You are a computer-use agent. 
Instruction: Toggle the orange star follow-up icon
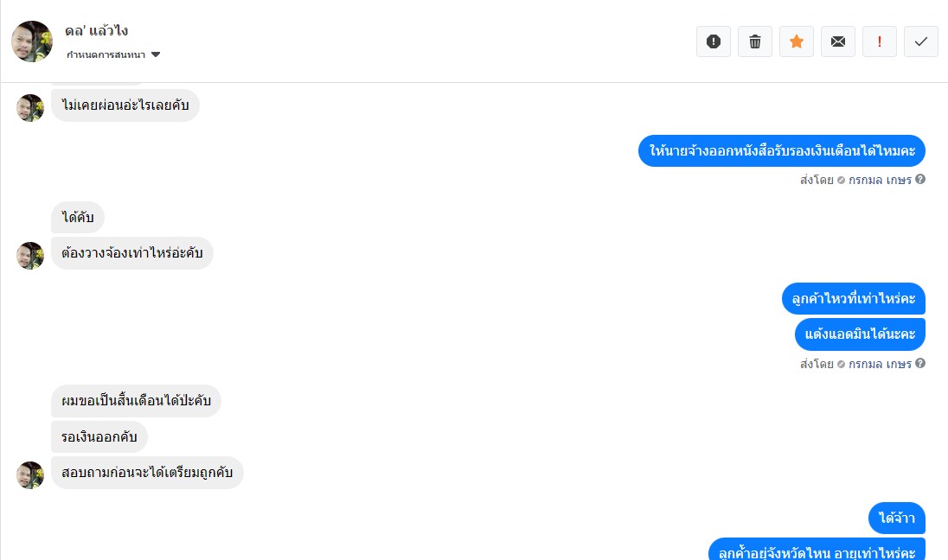pyautogui.click(x=797, y=41)
